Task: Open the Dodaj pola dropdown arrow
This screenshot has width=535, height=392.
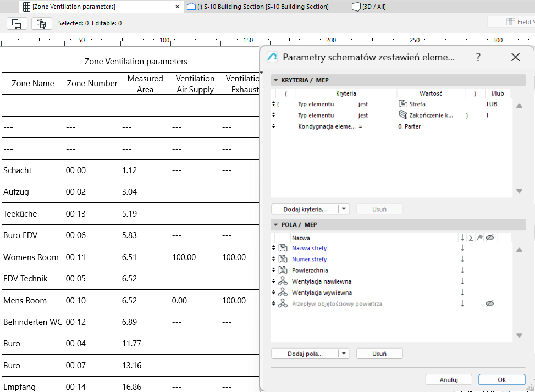Action: pos(343,354)
